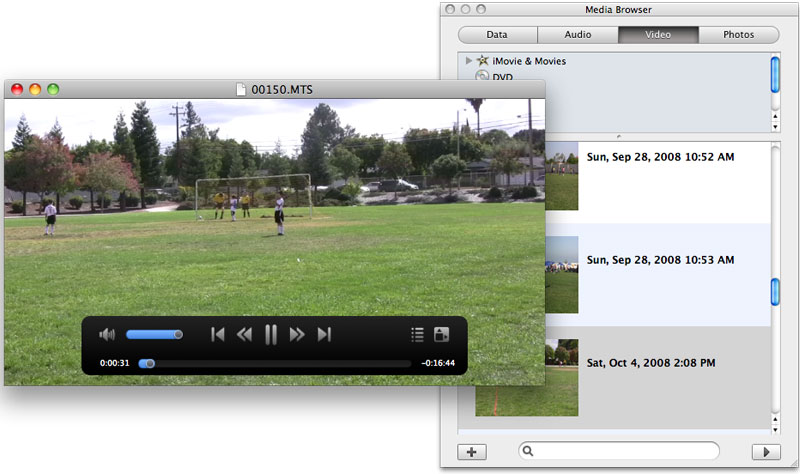
Task: Click the Media Browser search field
Action: point(620,452)
